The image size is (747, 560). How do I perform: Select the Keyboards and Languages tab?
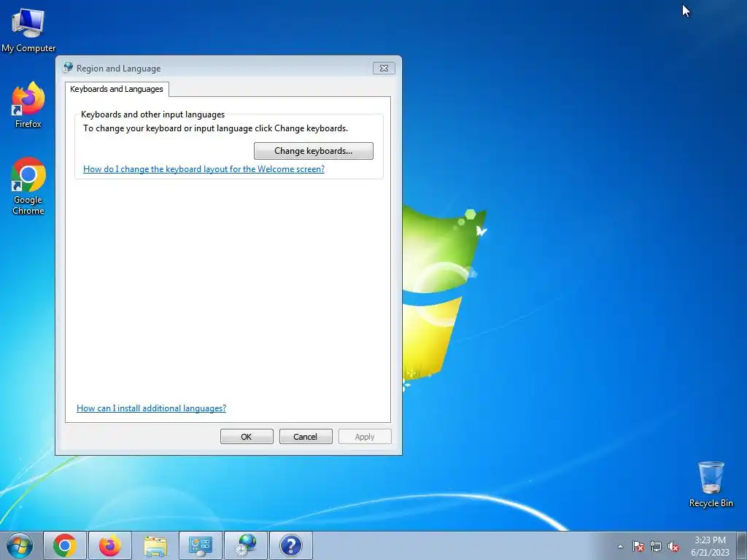pyautogui.click(x=117, y=89)
